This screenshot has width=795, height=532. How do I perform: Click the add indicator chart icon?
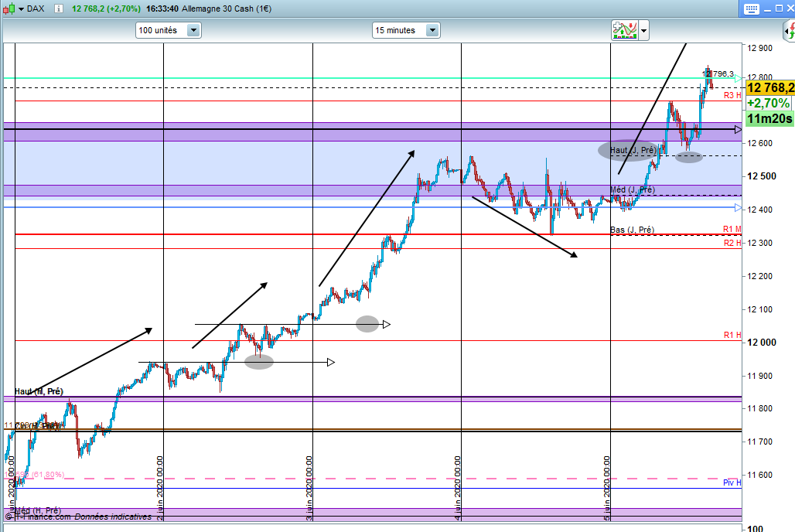coord(625,30)
